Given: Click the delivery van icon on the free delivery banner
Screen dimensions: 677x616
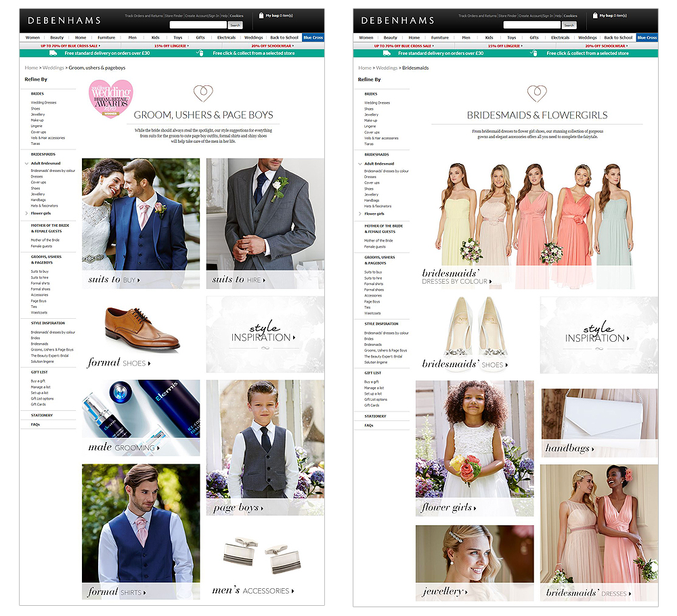Looking at the screenshot, I should tap(53, 52).
